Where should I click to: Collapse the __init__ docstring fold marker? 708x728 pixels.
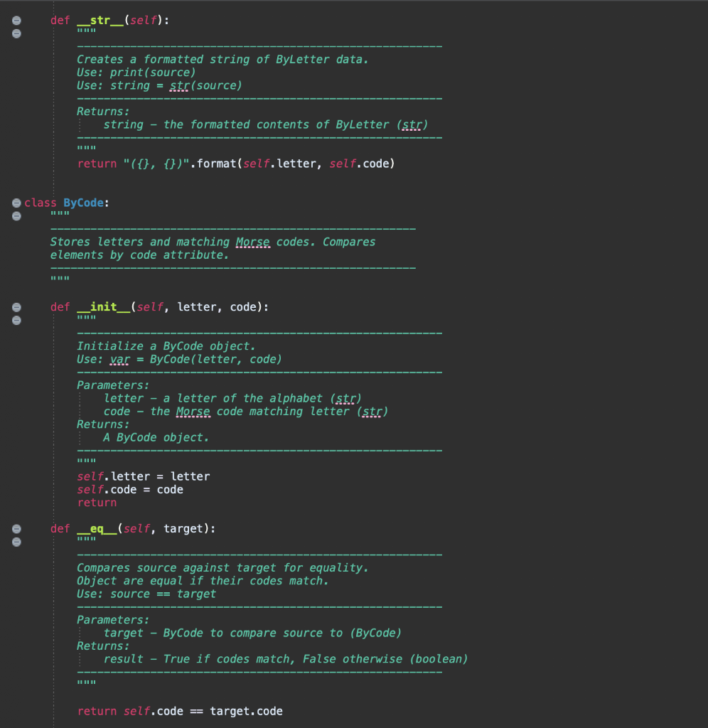[x=16, y=320]
